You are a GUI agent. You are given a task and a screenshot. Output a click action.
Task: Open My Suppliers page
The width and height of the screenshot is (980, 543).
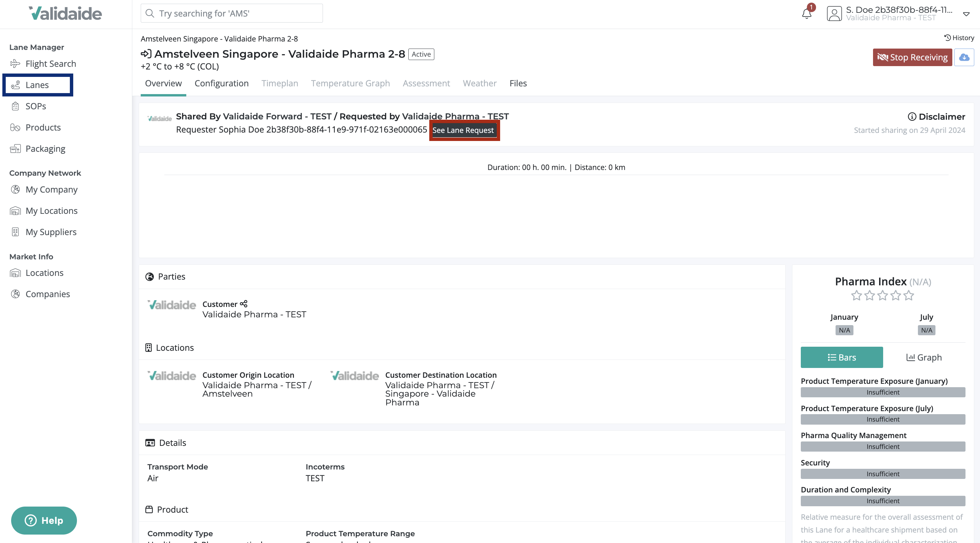point(51,232)
